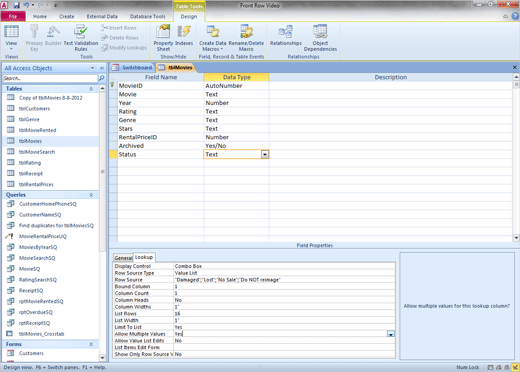This screenshot has height=372, width=520.
Task: Select rptOverdueSQ query
Action: point(36,312)
